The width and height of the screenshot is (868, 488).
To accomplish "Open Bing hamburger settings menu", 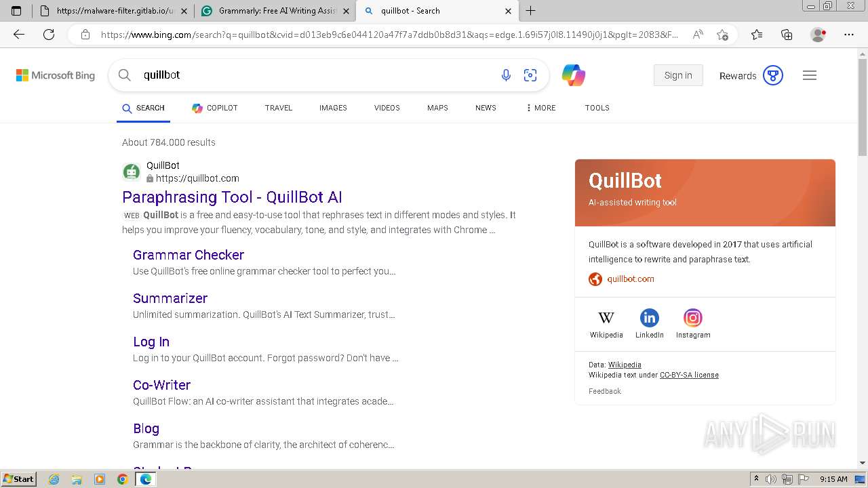I will pos(810,75).
